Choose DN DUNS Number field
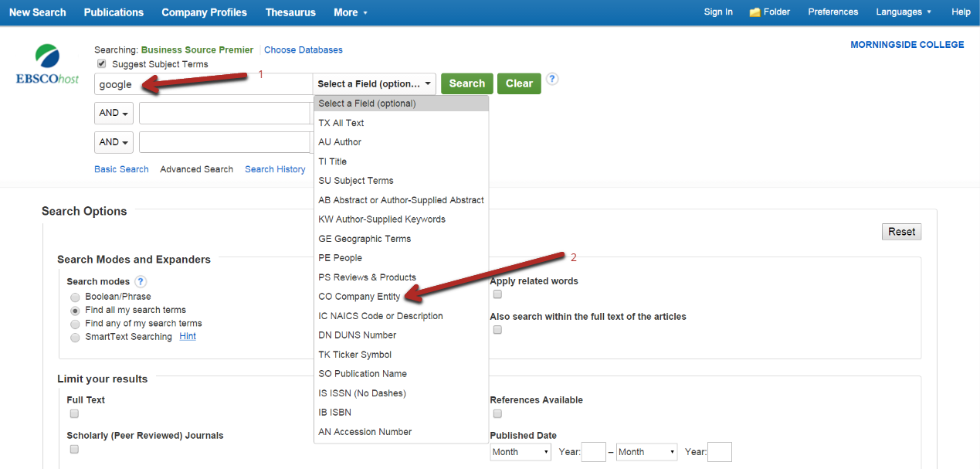Viewport: 980px width, 469px height. pos(402,335)
